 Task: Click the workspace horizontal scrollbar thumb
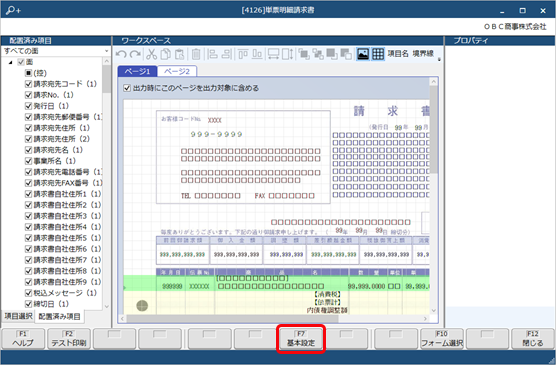[232, 319]
